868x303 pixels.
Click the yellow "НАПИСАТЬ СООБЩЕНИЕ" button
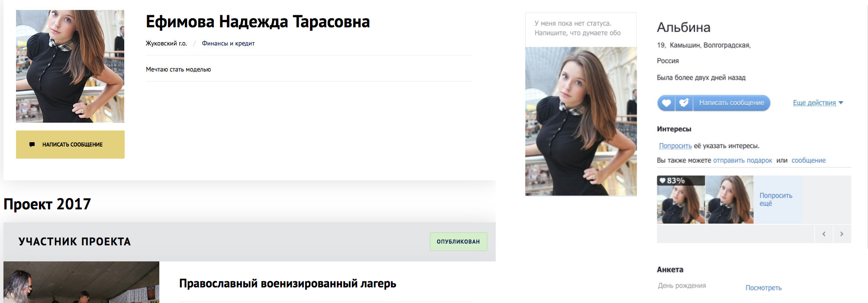click(x=70, y=144)
